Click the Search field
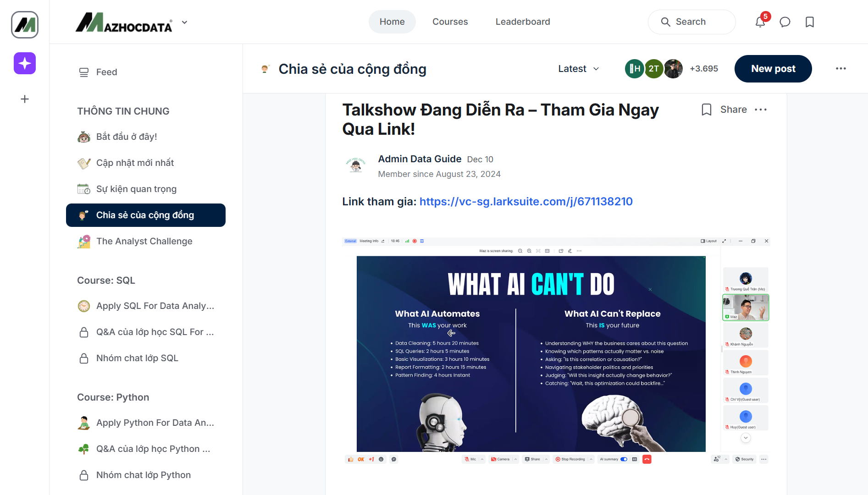Viewport: 868px width, 495px height. [691, 22]
